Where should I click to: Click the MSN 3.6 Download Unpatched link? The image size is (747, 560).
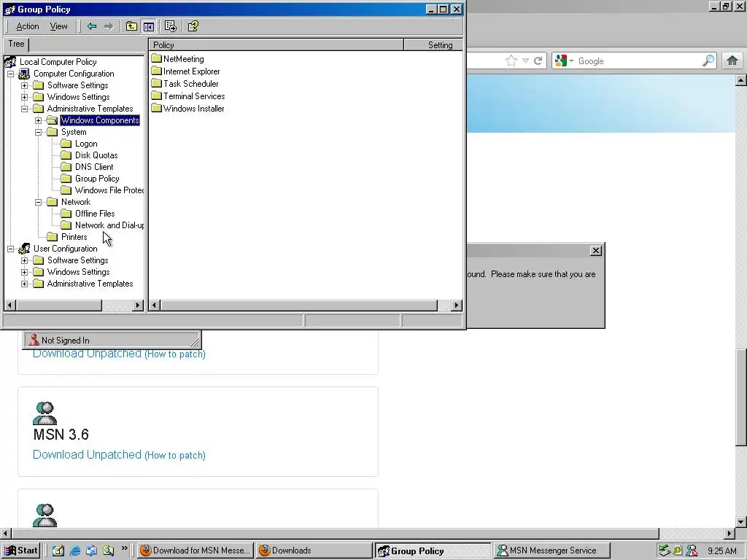pyautogui.click(x=88, y=455)
